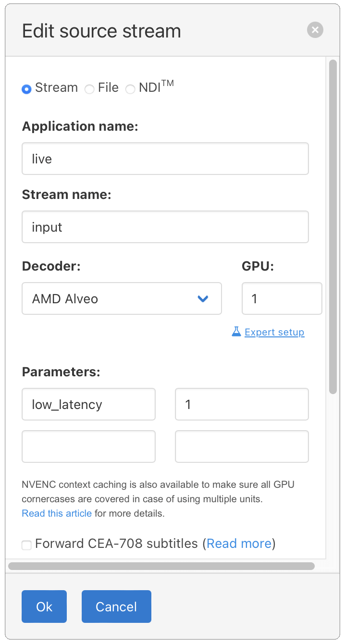
Task: Select the GPU number field
Action: (x=282, y=298)
